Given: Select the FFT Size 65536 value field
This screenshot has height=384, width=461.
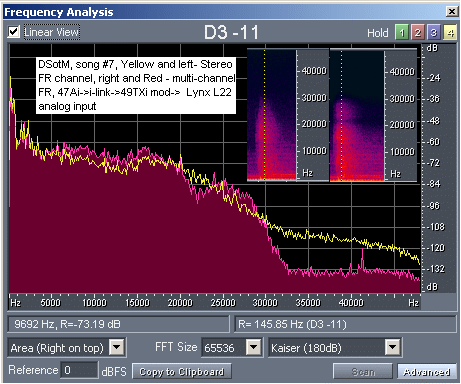Looking at the screenshot, I should pyautogui.click(x=224, y=347).
